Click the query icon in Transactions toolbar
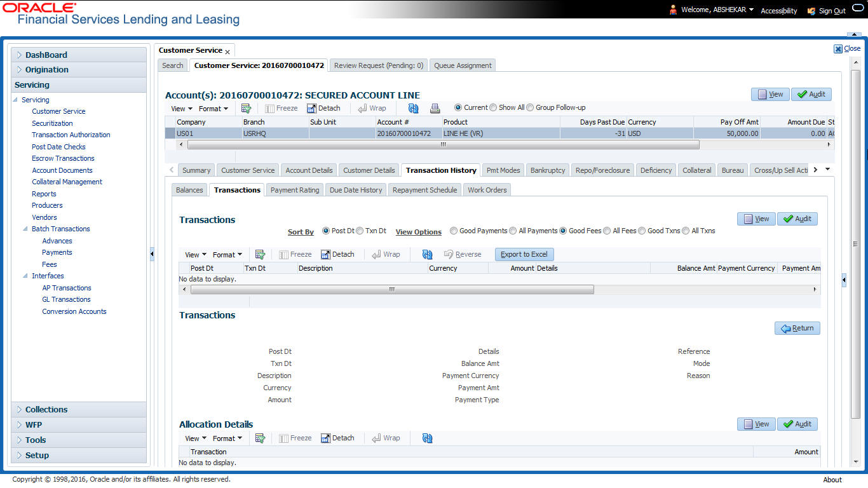 pyautogui.click(x=260, y=254)
